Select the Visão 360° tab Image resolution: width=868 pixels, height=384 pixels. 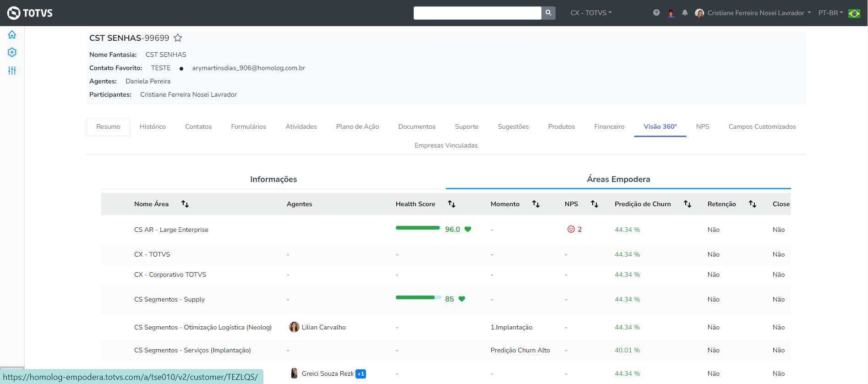pos(660,127)
